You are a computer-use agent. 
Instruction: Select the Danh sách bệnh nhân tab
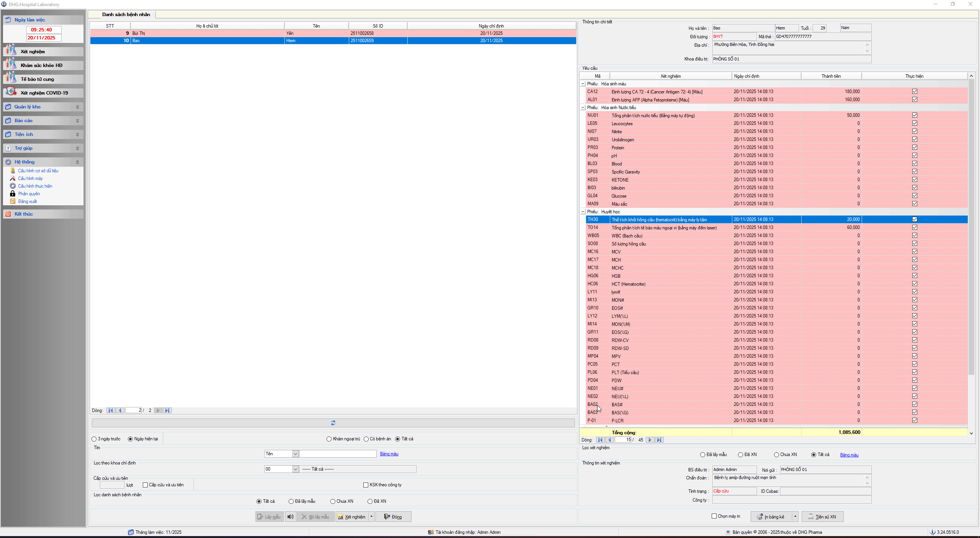point(126,15)
